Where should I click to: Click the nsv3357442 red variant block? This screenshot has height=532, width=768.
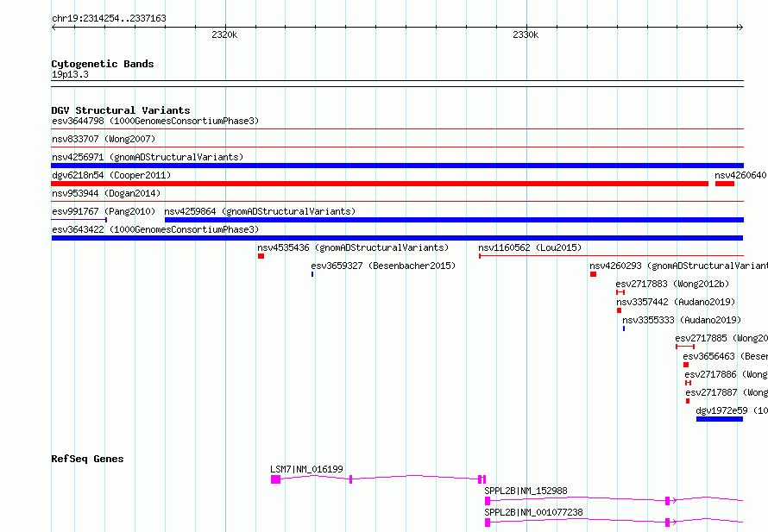coord(619,310)
